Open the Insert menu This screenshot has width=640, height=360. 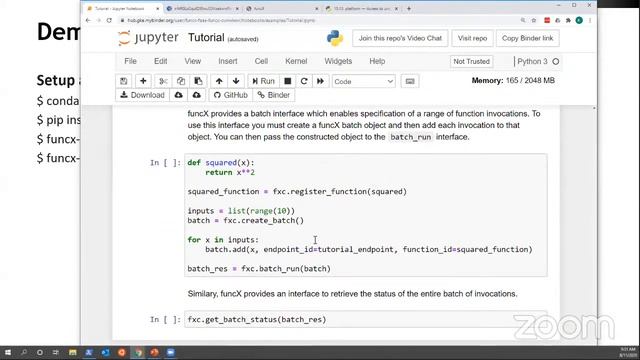pos(228,61)
